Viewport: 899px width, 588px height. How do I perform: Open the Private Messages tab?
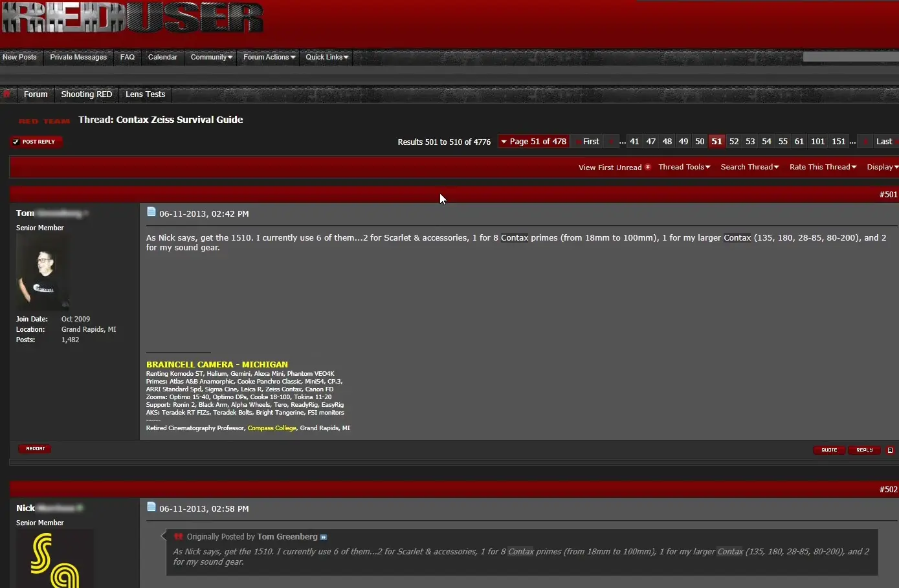[78, 57]
